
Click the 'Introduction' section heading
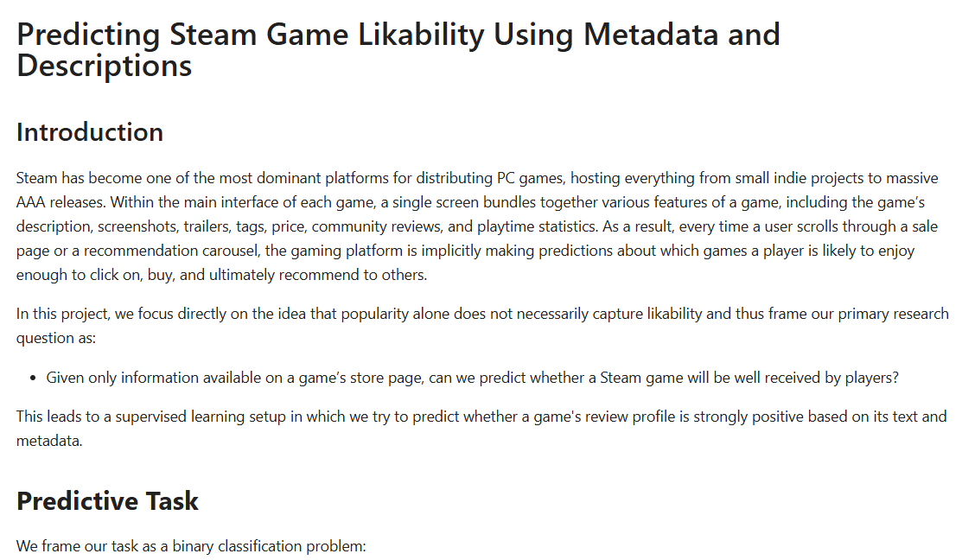click(90, 132)
